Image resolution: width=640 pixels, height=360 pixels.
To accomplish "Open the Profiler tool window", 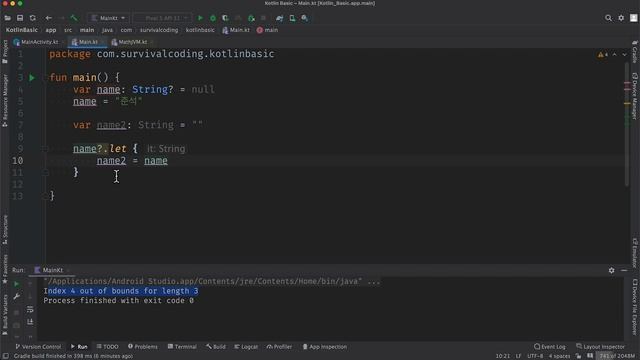I will (280, 347).
